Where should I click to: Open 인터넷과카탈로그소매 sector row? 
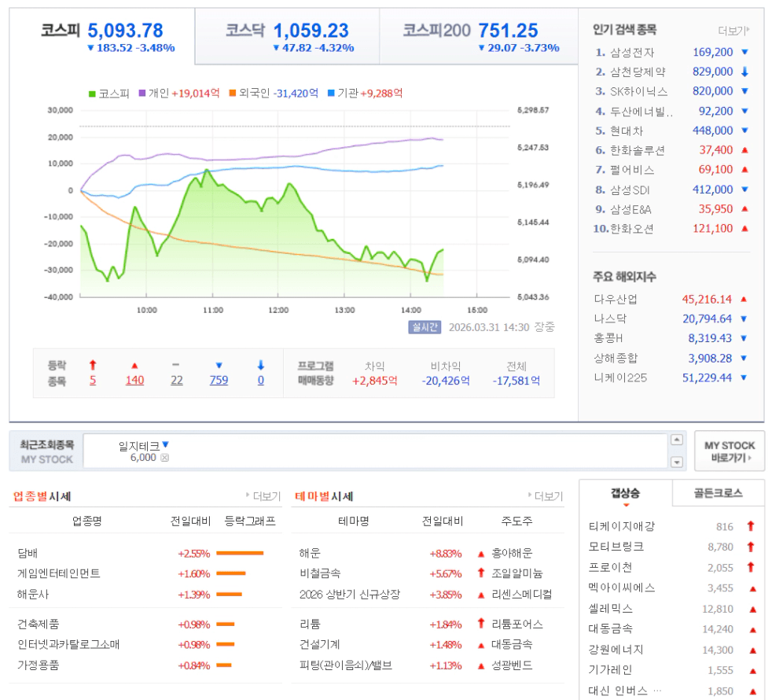[68, 644]
